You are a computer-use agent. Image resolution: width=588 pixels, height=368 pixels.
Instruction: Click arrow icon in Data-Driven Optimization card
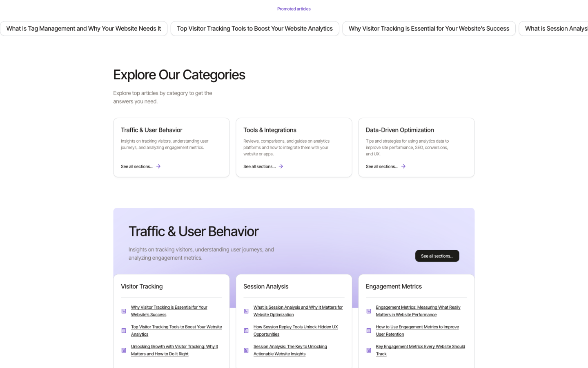click(403, 166)
